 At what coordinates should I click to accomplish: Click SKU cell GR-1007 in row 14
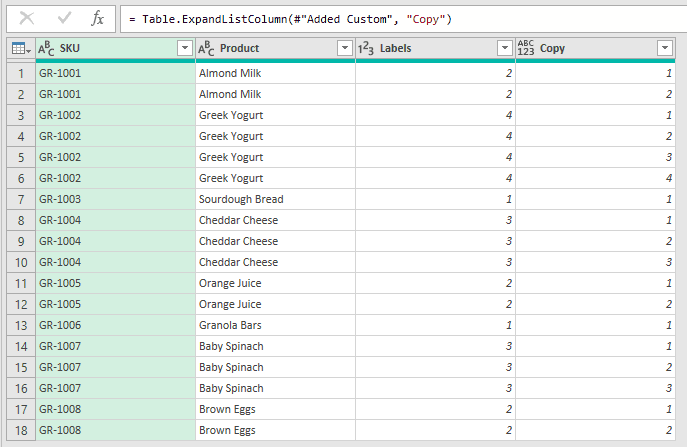(x=115, y=346)
